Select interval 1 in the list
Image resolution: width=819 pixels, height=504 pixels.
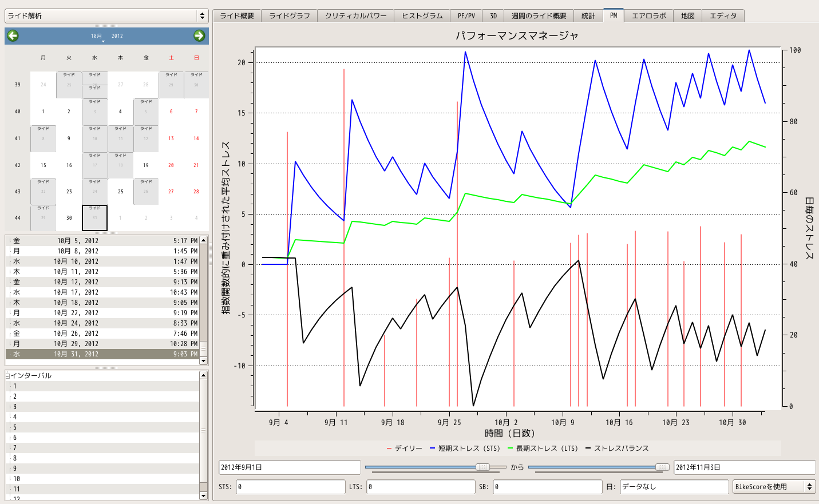102,386
